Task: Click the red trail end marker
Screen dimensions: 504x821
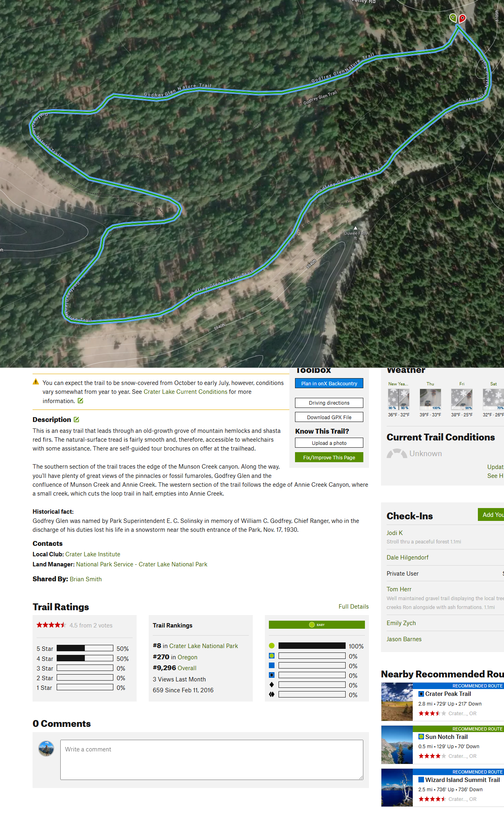Action: pyautogui.click(x=462, y=19)
